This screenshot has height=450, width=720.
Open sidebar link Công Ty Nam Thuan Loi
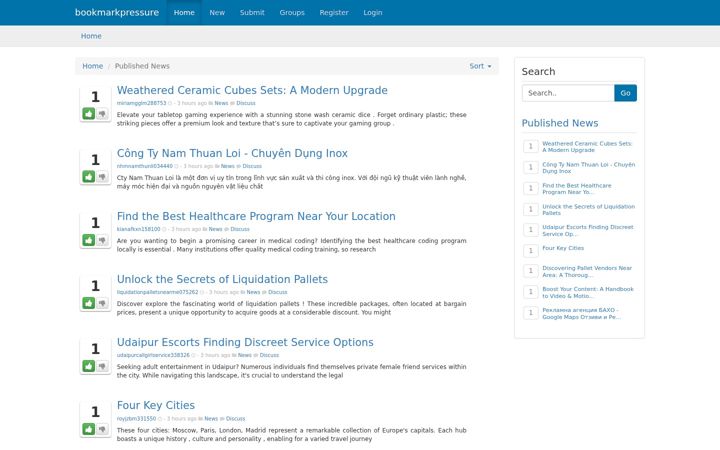(589, 168)
